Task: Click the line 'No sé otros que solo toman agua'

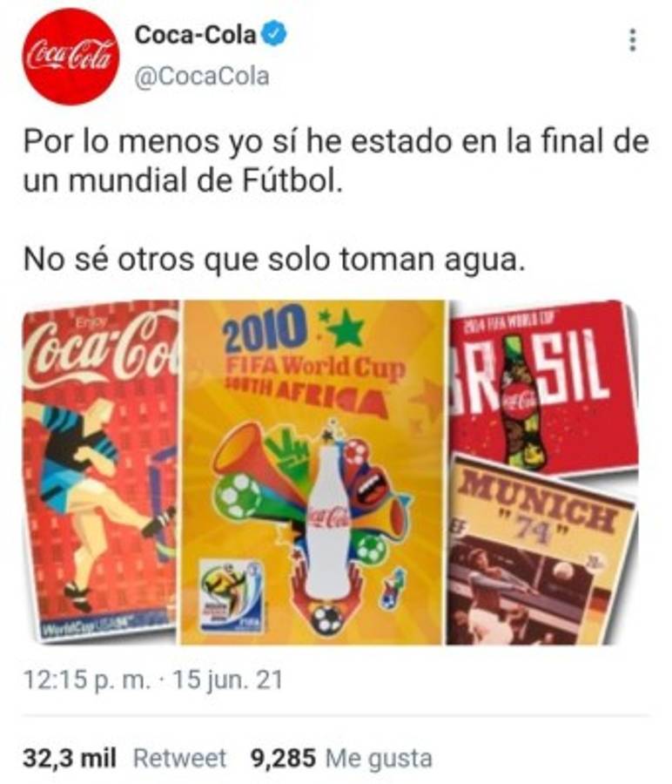Action: pos(274,260)
